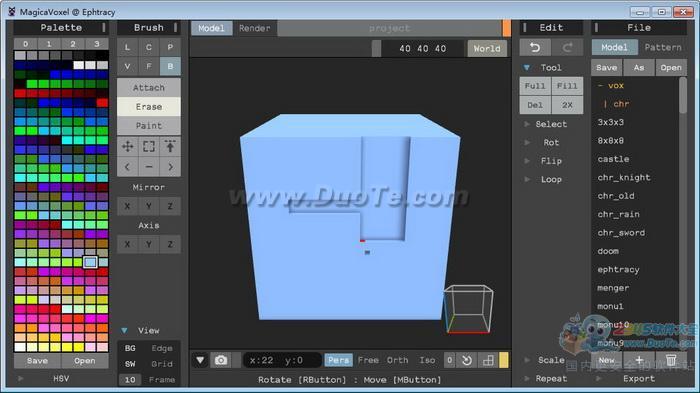
Task: Click the Open button in File panel
Action: pyautogui.click(x=671, y=67)
